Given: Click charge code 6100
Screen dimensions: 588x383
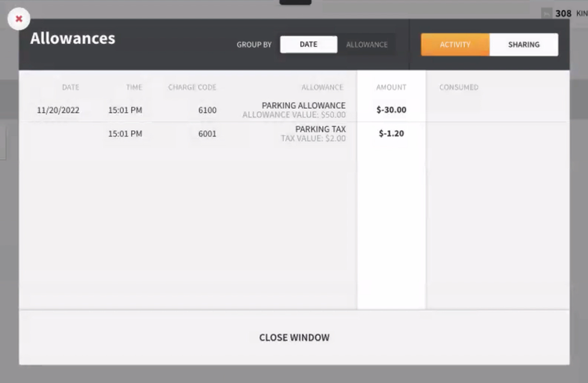Looking at the screenshot, I should pos(208,110).
